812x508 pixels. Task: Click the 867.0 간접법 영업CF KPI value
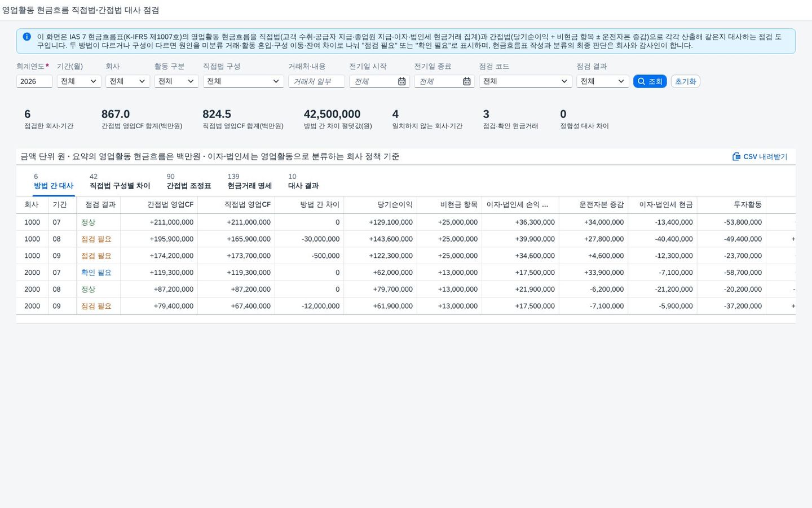point(116,114)
